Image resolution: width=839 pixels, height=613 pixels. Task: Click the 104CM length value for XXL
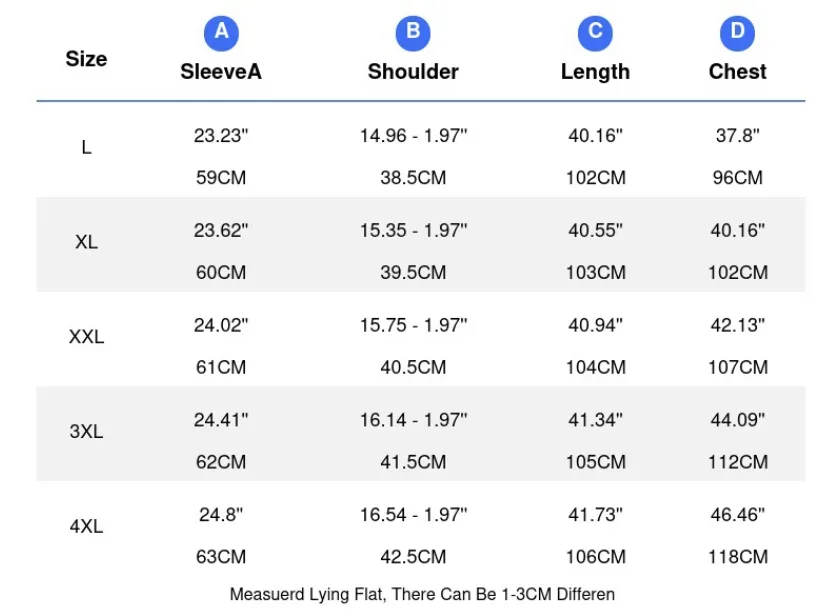pos(596,367)
